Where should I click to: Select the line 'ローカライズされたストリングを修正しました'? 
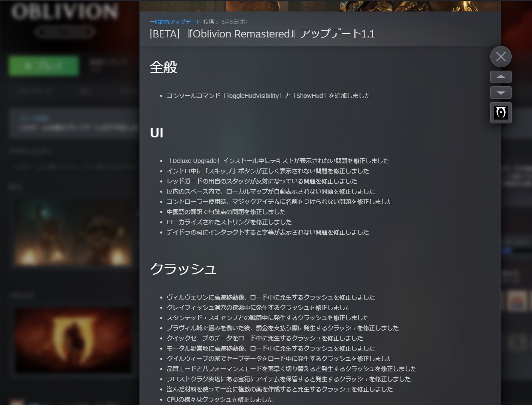click(x=229, y=222)
